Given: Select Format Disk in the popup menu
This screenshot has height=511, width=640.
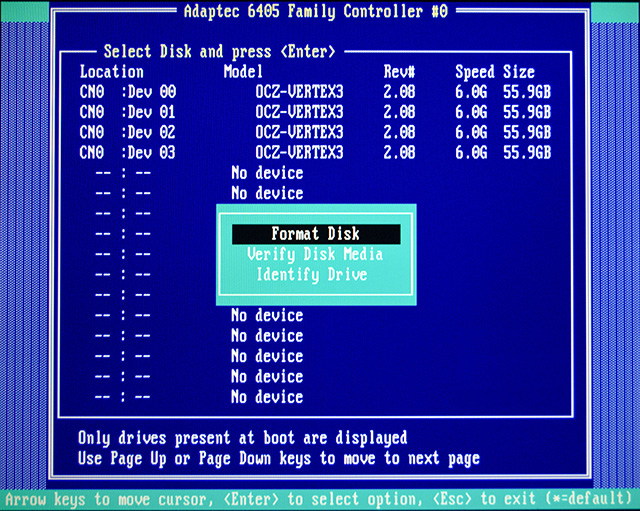Looking at the screenshot, I should point(316,234).
